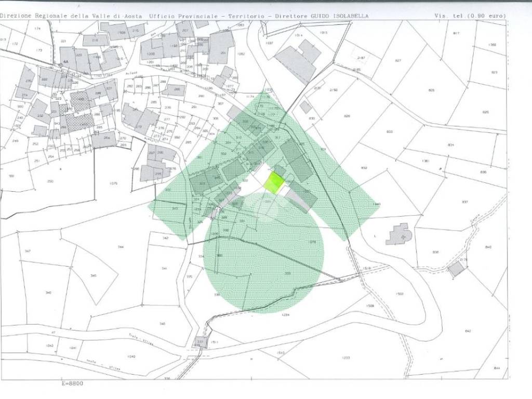The width and height of the screenshot is (532, 399).
Task: Click parcel 333 inside the green circle
Action: click(287, 273)
